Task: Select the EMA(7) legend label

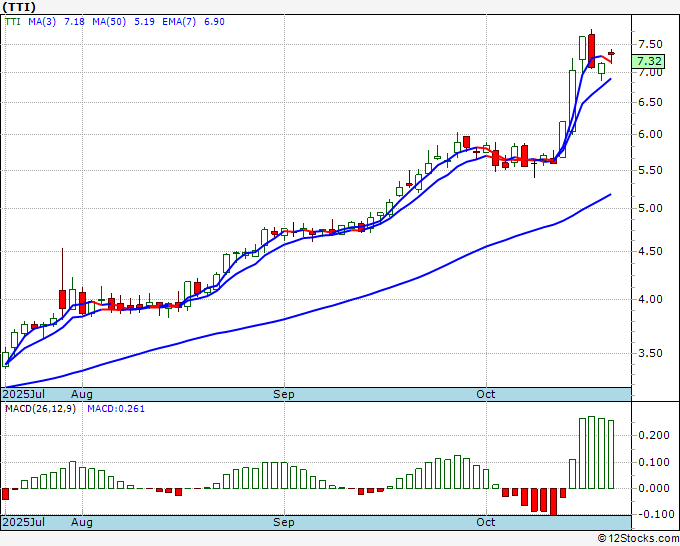Action: [179, 21]
